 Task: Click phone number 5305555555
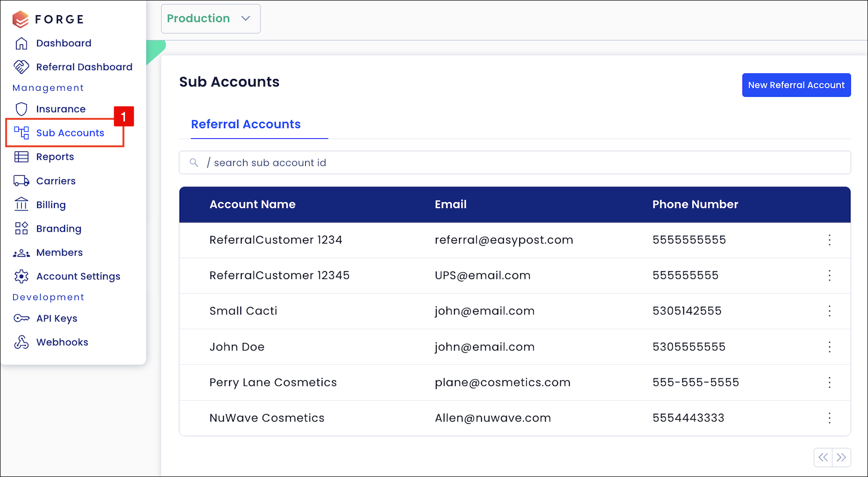coord(689,347)
